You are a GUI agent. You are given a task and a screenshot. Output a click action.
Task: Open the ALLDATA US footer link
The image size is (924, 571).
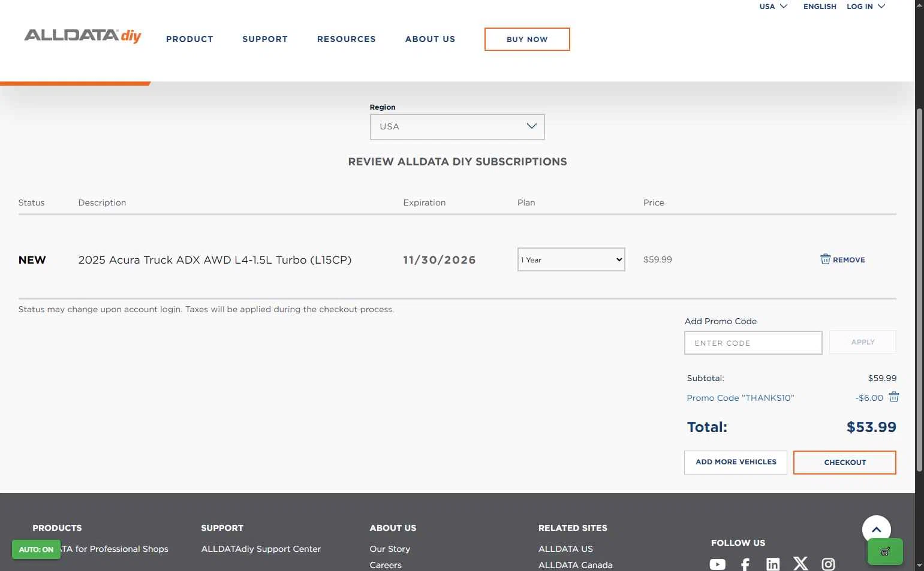565,549
